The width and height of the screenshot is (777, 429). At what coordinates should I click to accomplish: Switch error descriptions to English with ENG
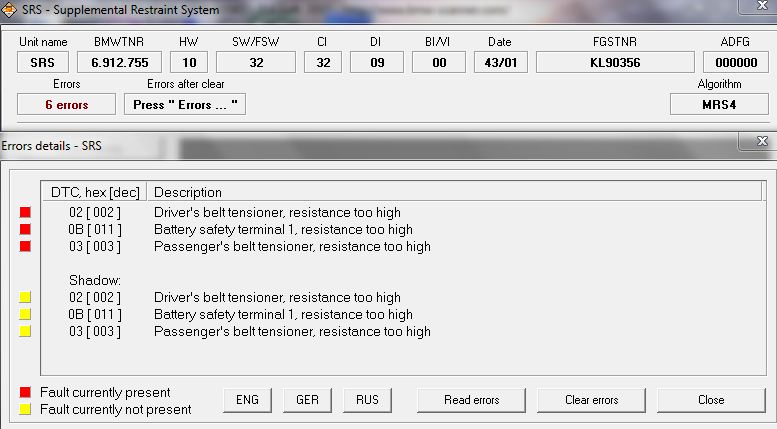[x=247, y=400]
